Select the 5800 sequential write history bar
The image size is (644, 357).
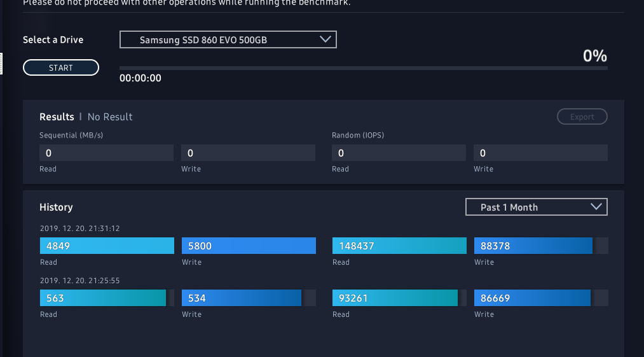pyautogui.click(x=249, y=246)
